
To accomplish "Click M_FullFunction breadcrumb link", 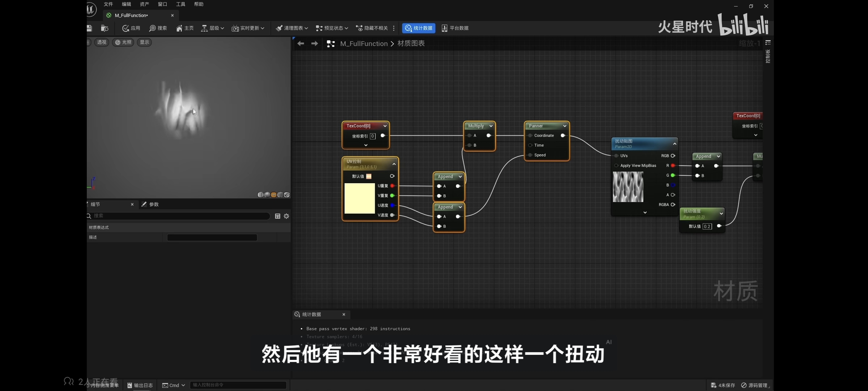I will 363,44.
